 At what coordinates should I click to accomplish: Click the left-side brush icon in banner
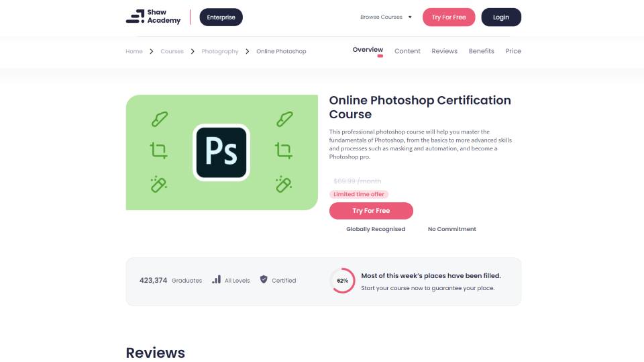click(160, 120)
